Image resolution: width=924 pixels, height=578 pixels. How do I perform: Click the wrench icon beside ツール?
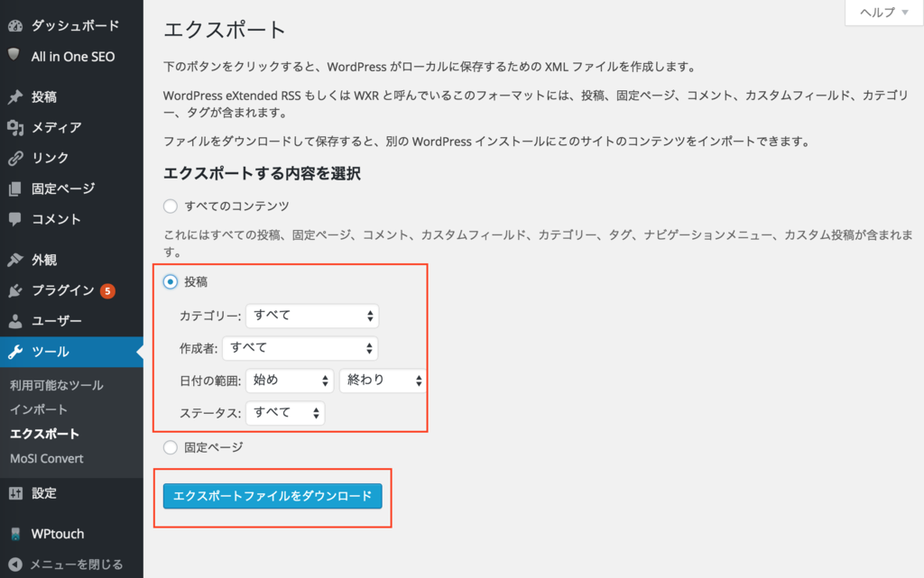tap(15, 352)
